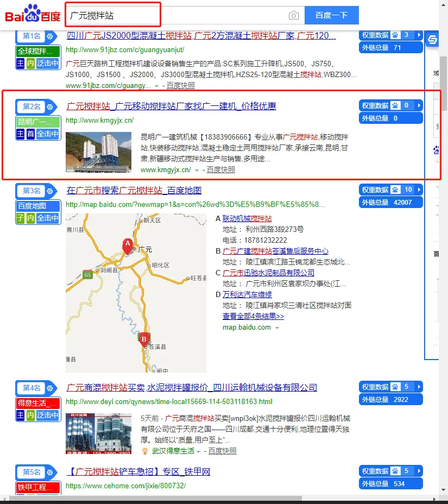Expand arrow on 第3名 权重数据 badge

tap(418, 190)
